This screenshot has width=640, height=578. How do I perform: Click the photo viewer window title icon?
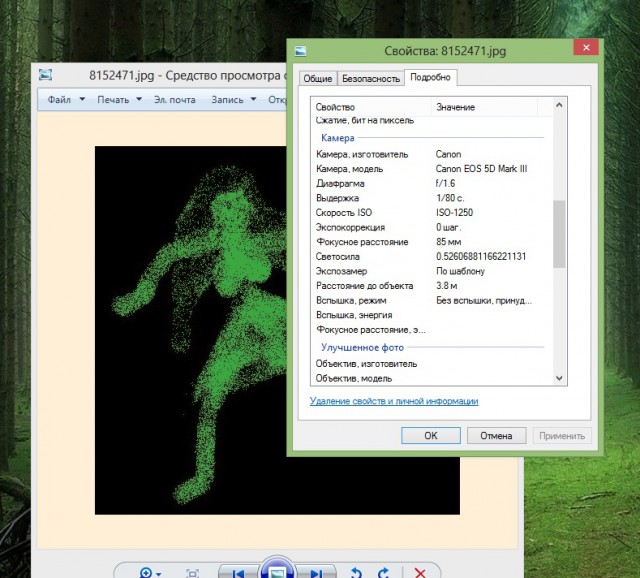(45, 75)
